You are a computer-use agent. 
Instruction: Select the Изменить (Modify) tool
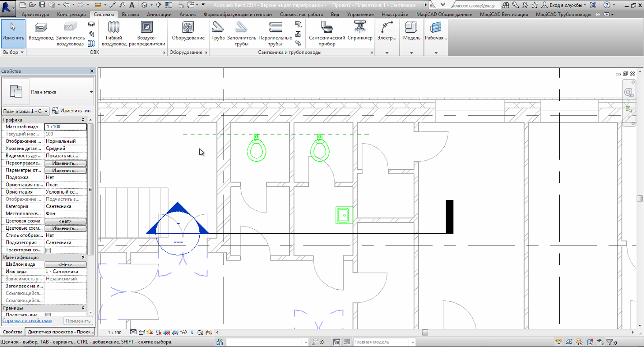(13, 33)
